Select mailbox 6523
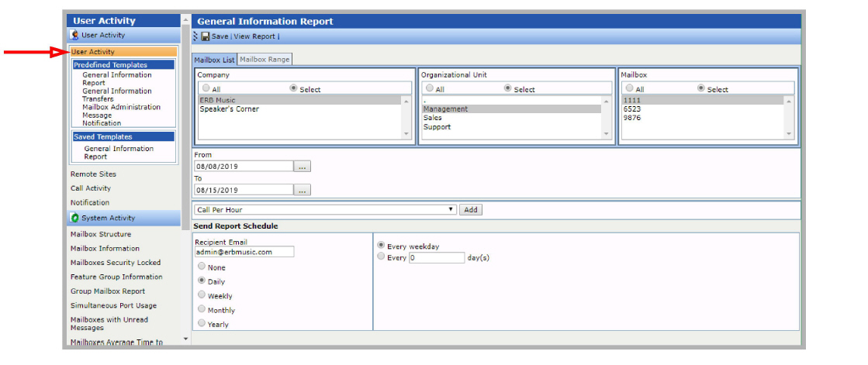868x365 pixels. 703,109
